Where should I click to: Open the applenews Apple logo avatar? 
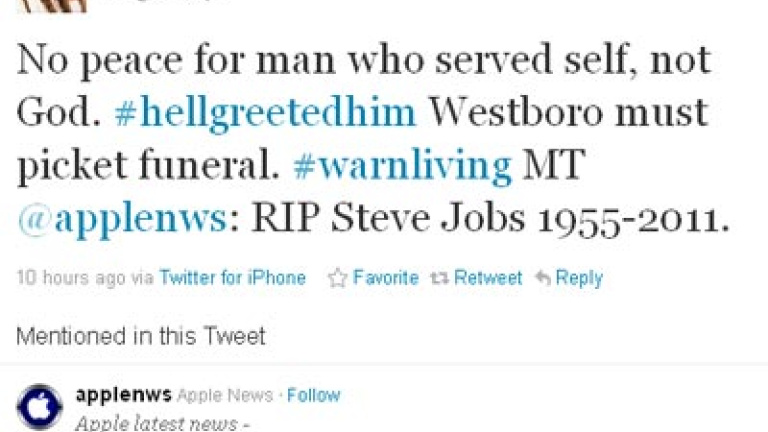[40, 407]
